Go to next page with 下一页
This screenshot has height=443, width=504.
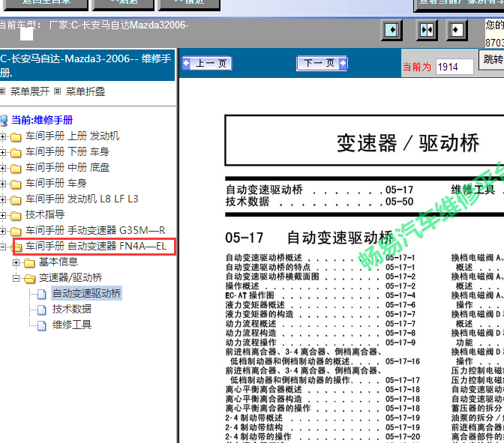[322, 63]
